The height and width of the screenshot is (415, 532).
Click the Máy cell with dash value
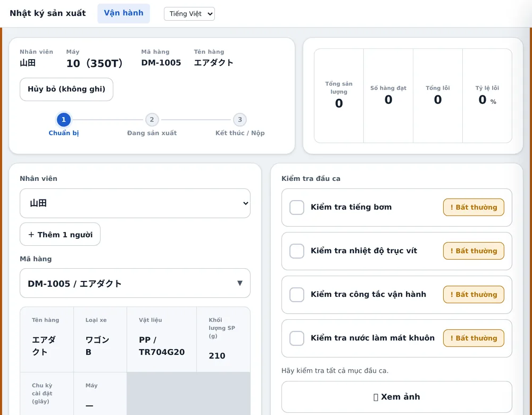pyautogui.click(x=100, y=394)
